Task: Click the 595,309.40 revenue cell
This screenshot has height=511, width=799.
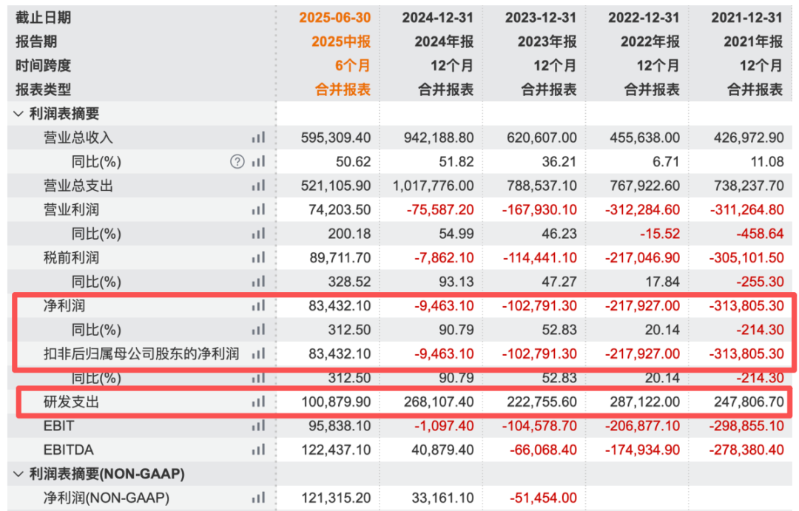Action: (x=335, y=137)
